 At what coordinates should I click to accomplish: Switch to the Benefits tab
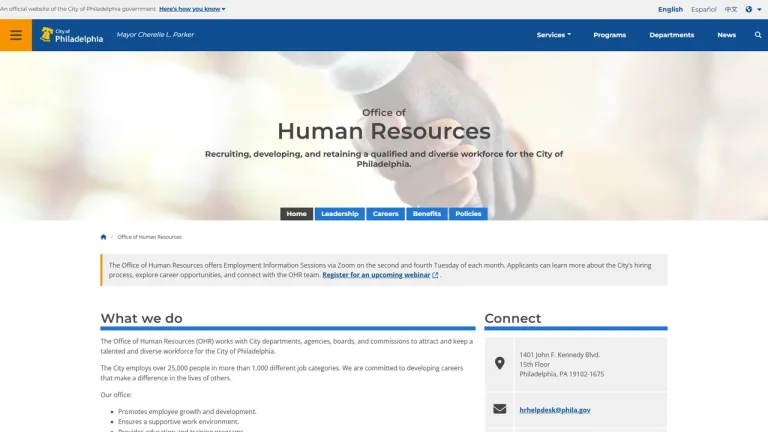pos(427,214)
